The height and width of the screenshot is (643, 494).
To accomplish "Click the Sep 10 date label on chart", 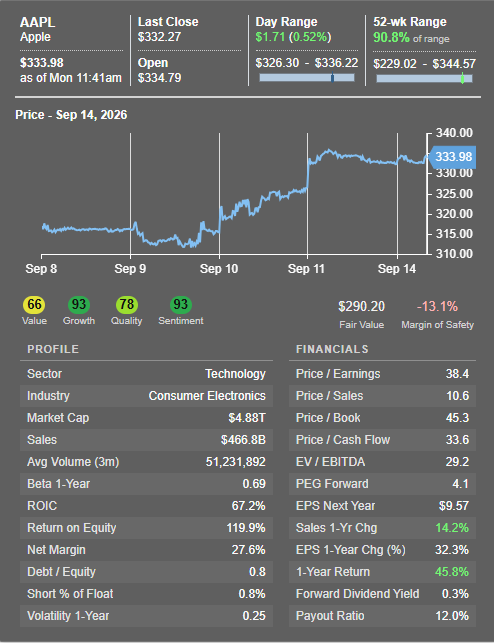I will (219, 269).
